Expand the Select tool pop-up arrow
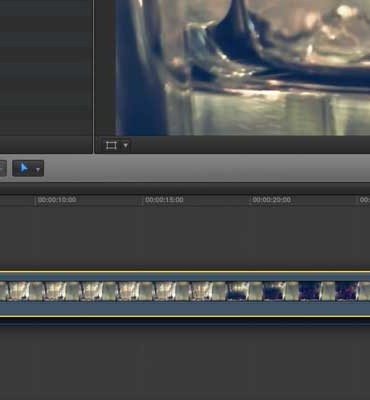The height and width of the screenshot is (400, 370). click(x=38, y=170)
